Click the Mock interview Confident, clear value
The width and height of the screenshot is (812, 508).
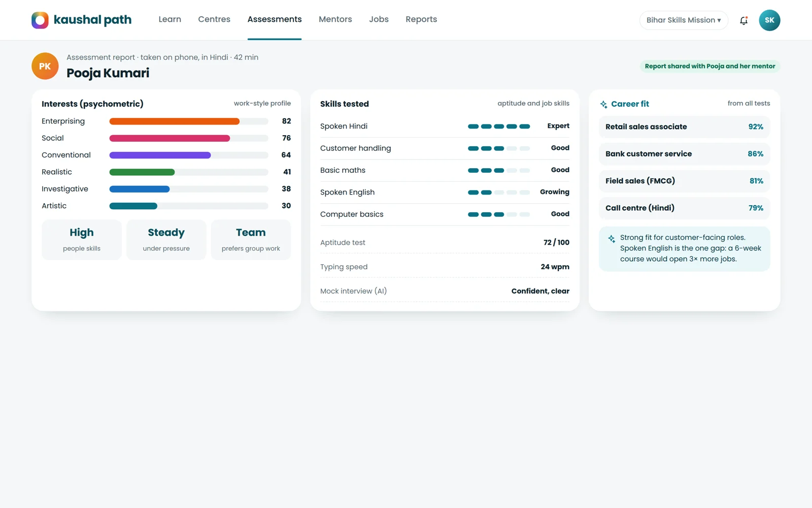click(540, 291)
